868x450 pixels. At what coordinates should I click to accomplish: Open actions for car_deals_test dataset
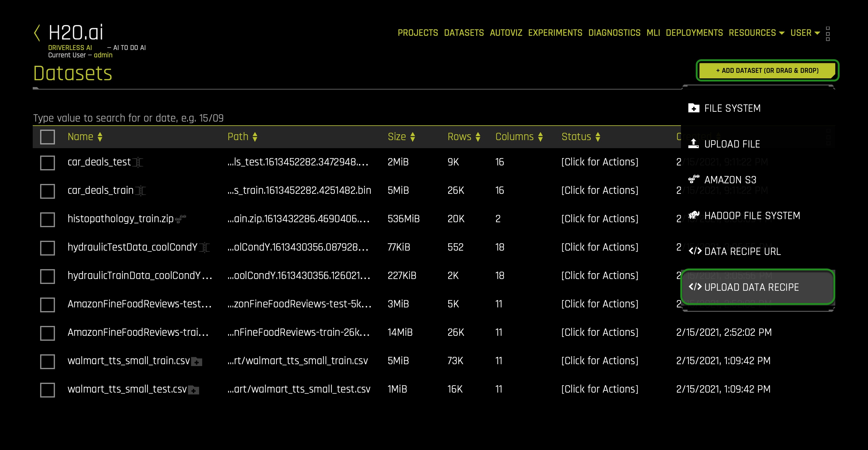tap(600, 162)
